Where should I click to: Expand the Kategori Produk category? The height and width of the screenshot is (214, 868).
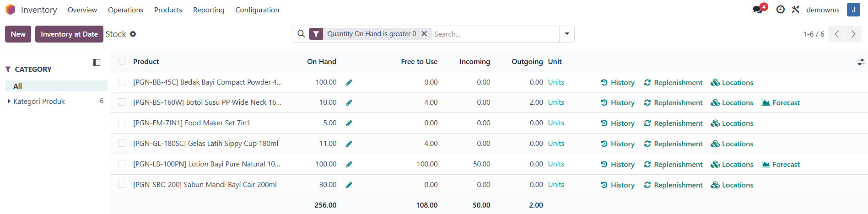9,102
